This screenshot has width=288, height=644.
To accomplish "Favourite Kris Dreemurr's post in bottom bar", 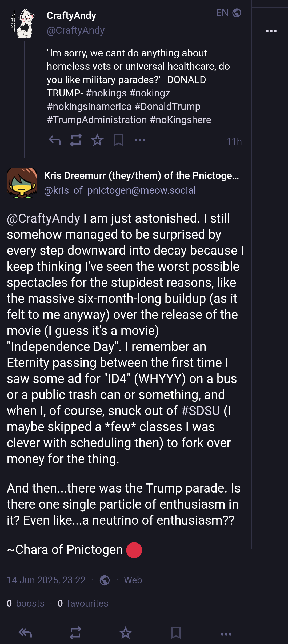I will point(126,633).
